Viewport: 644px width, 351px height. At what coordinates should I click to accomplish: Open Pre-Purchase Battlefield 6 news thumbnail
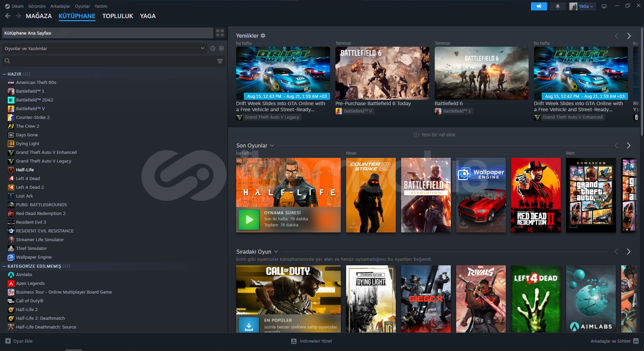click(x=382, y=73)
